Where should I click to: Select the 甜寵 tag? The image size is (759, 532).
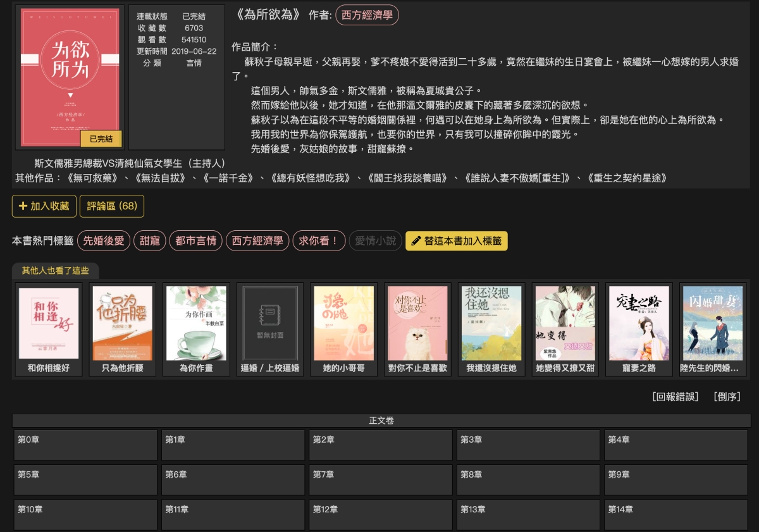150,241
